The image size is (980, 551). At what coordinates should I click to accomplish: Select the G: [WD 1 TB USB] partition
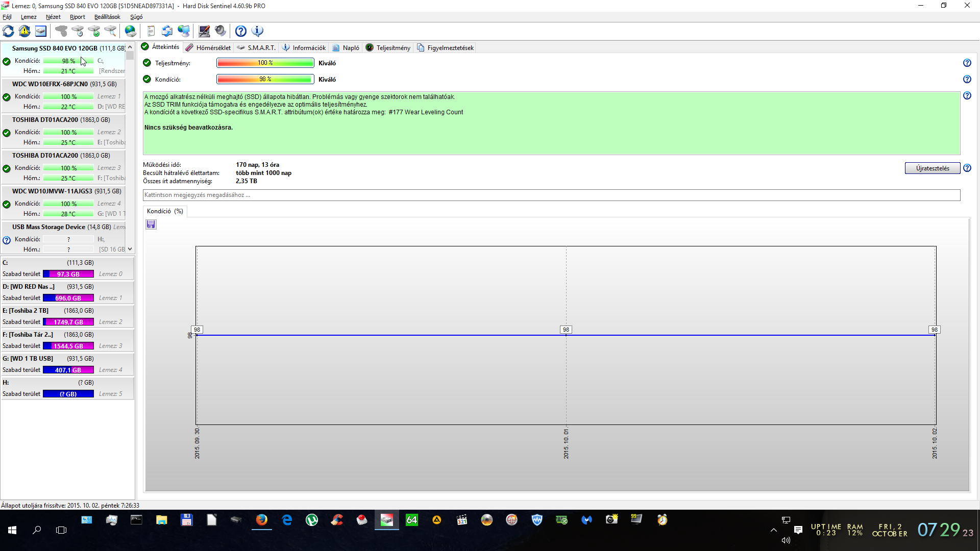67,364
